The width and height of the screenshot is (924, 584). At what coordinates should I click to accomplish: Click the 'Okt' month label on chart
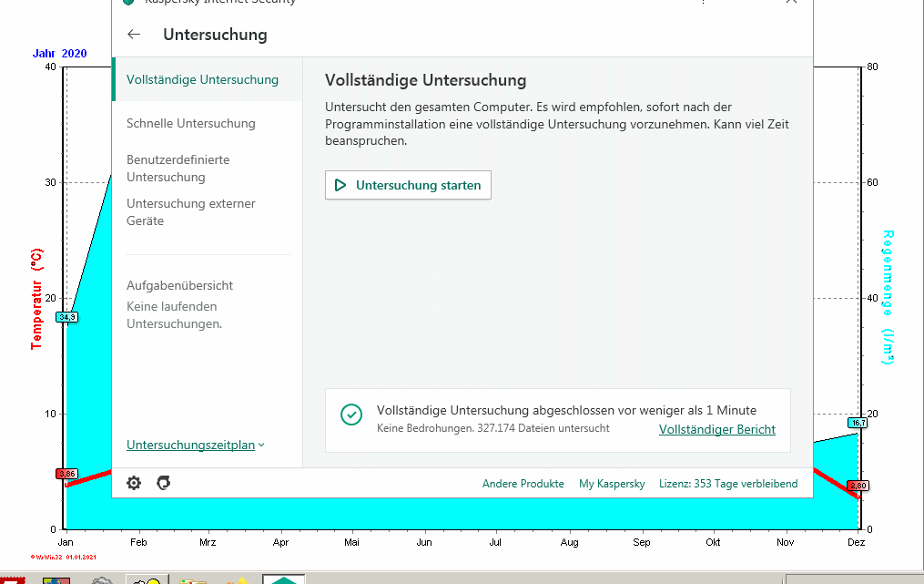click(x=713, y=542)
